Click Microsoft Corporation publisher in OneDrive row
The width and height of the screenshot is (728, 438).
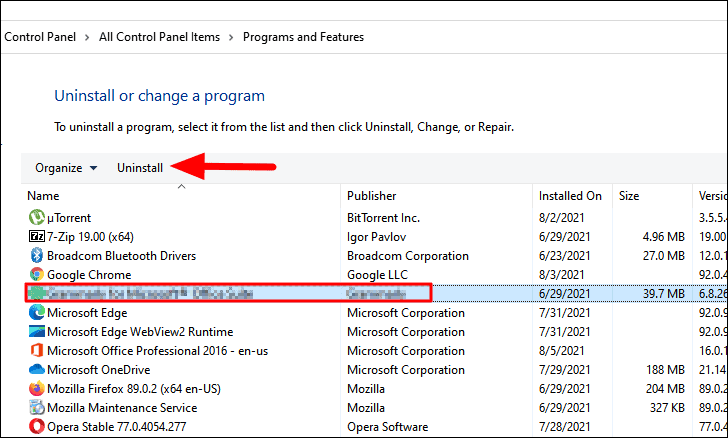(406, 370)
